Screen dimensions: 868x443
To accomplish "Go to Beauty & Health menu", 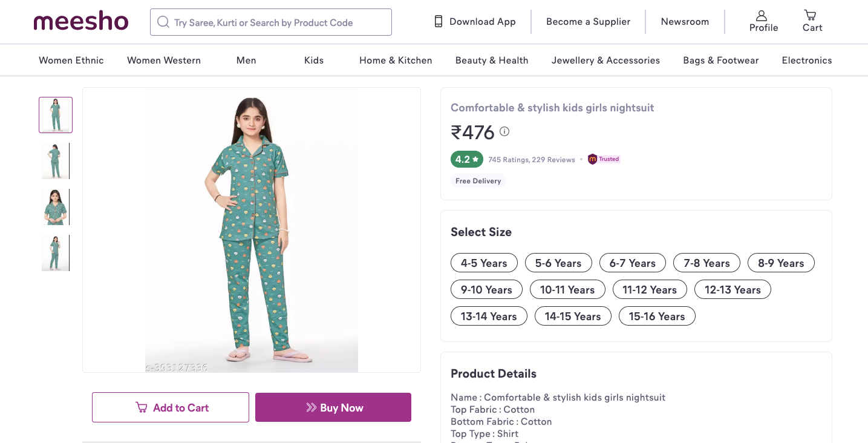I will pyautogui.click(x=492, y=61).
